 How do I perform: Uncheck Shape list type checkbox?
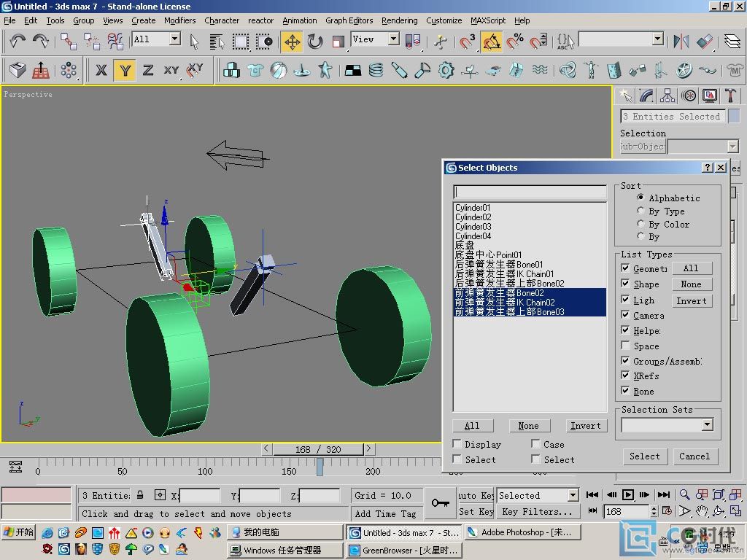click(x=625, y=284)
